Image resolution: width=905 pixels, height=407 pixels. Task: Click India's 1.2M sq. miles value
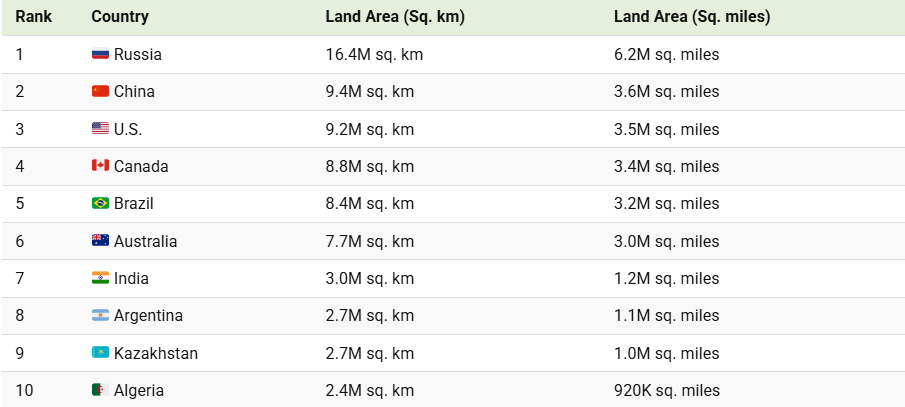pyautogui.click(x=666, y=279)
